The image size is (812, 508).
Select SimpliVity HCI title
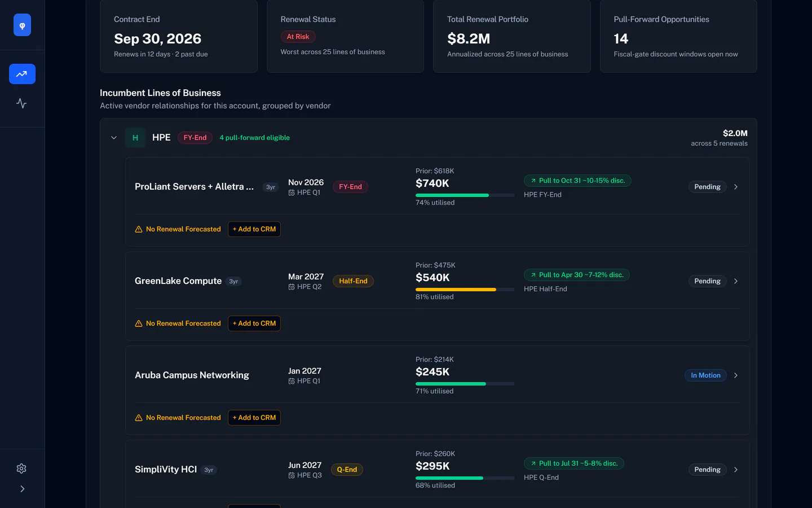[166, 470]
